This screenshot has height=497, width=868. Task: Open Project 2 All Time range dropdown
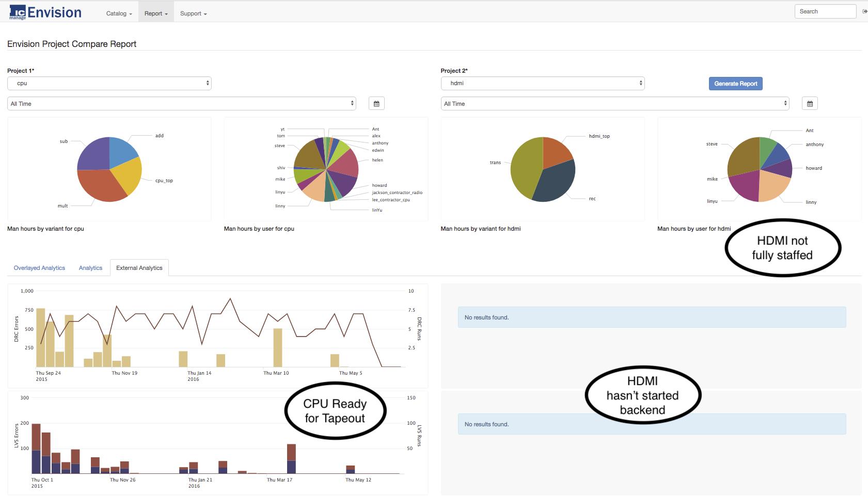[x=615, y=103]
